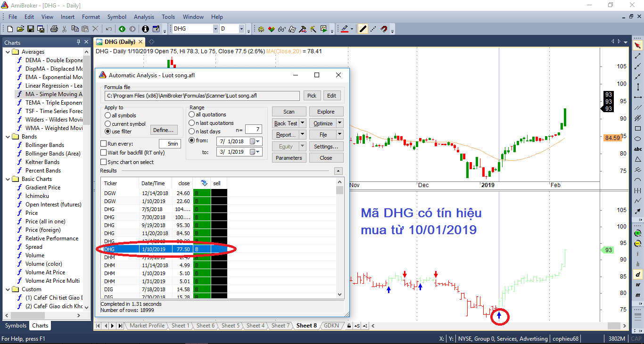Image resolution: width=644 pixels, height=344 pixels.
Task: Open the DHG symbol selector dropdown
Action: (215, 29)
